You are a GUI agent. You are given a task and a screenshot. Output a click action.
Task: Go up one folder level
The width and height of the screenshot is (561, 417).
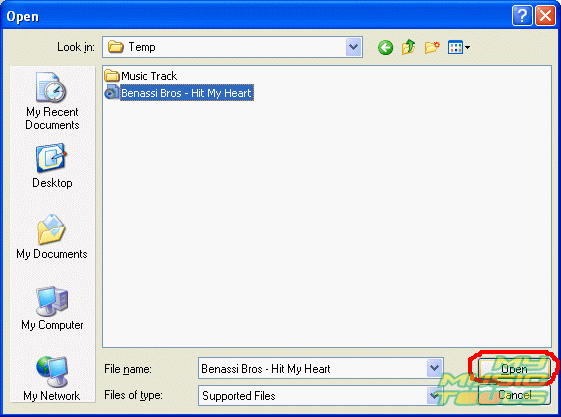click(x=408, y=47)
